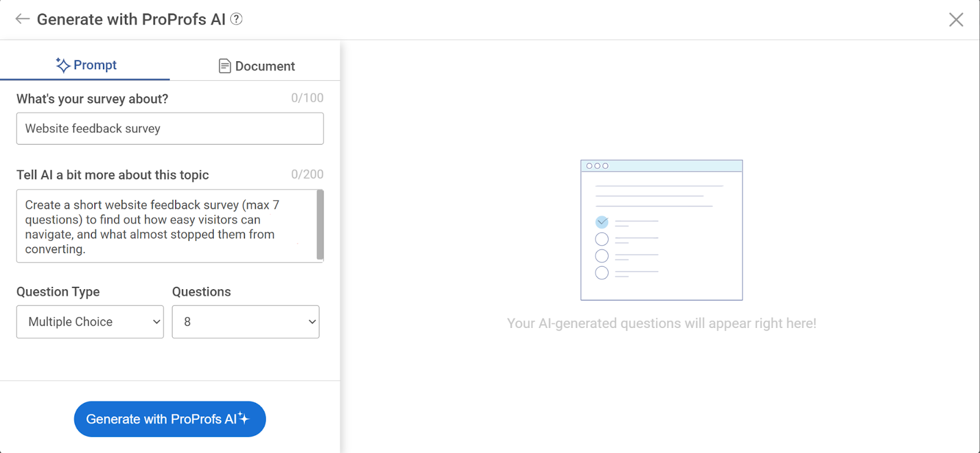The image size is (980, 453).
Task: Click the survey preview illustration
Action: pyautogui.click(x=661, y=230)
